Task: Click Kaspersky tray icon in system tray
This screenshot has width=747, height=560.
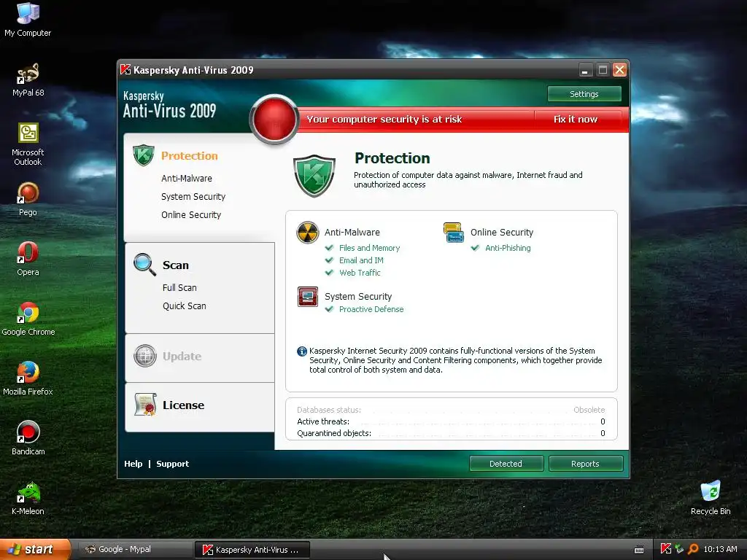Action: (665, 549)
